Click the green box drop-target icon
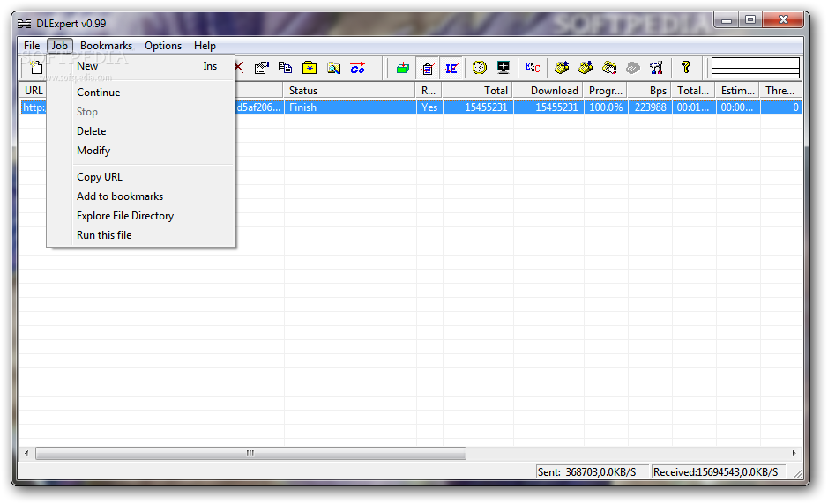 click(403, 68)
